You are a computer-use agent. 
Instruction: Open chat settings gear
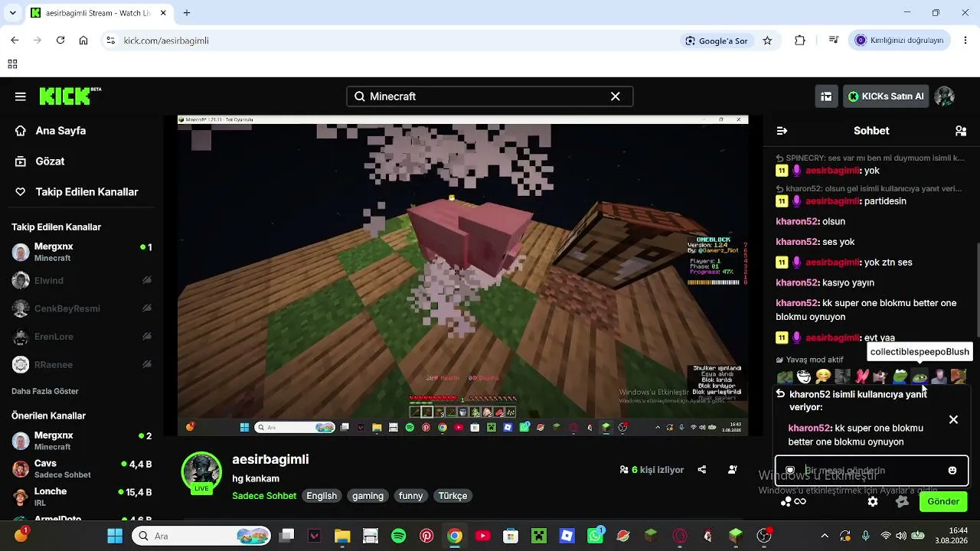pyautogui.click(x=873, y=502)
